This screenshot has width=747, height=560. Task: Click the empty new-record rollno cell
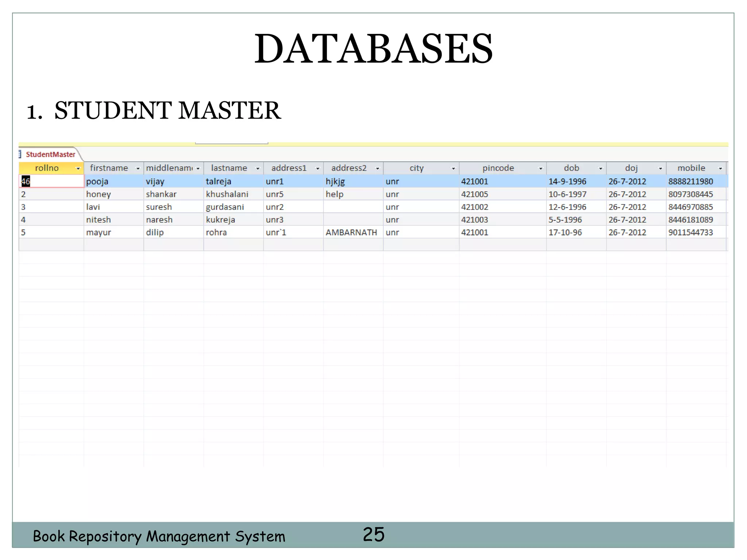click(51, 245)
